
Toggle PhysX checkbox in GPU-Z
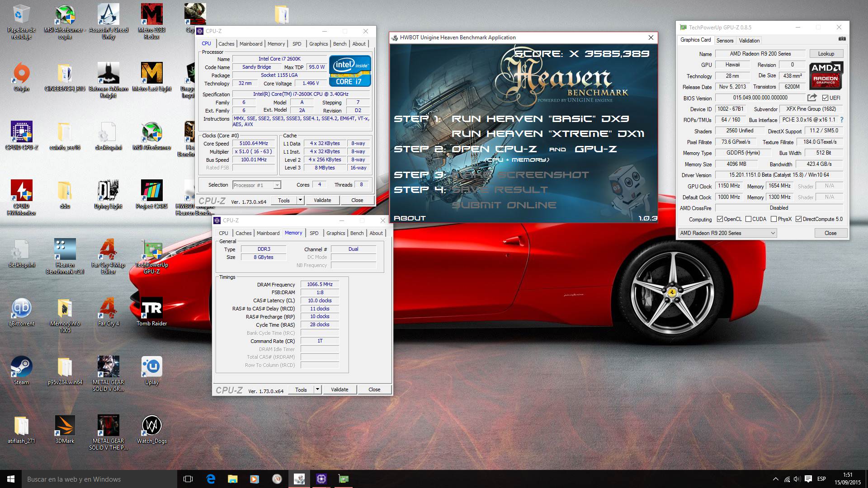click(774, 219)
